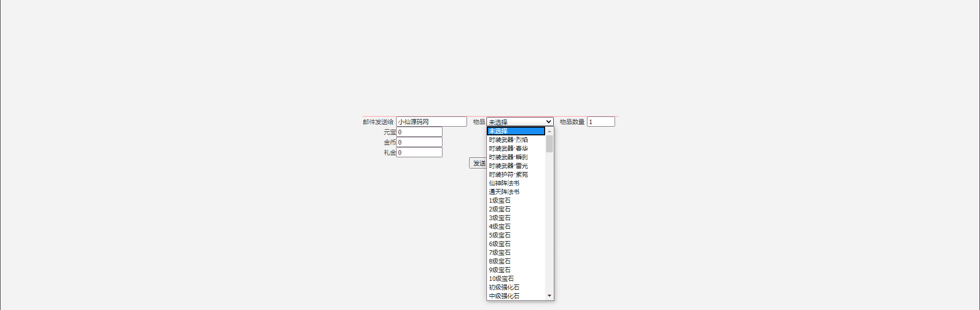The height and width of the screenshot is (310, 980).
Task: Pick the 1级宝石 option
Action: coord(516,201)
